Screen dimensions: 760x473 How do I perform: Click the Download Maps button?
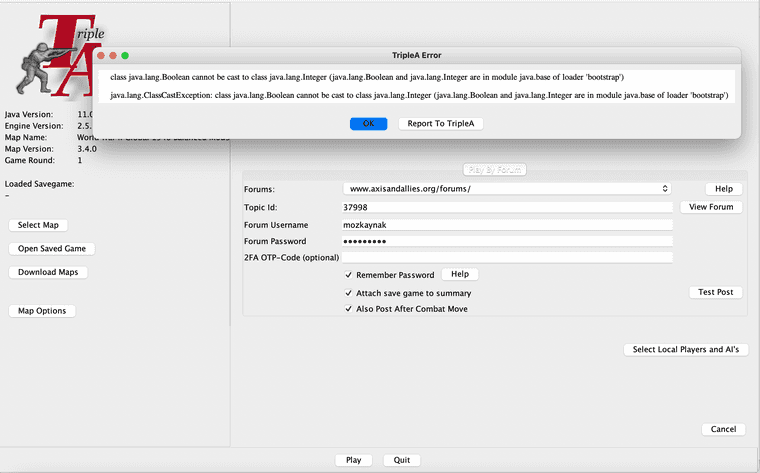point(48,272)
